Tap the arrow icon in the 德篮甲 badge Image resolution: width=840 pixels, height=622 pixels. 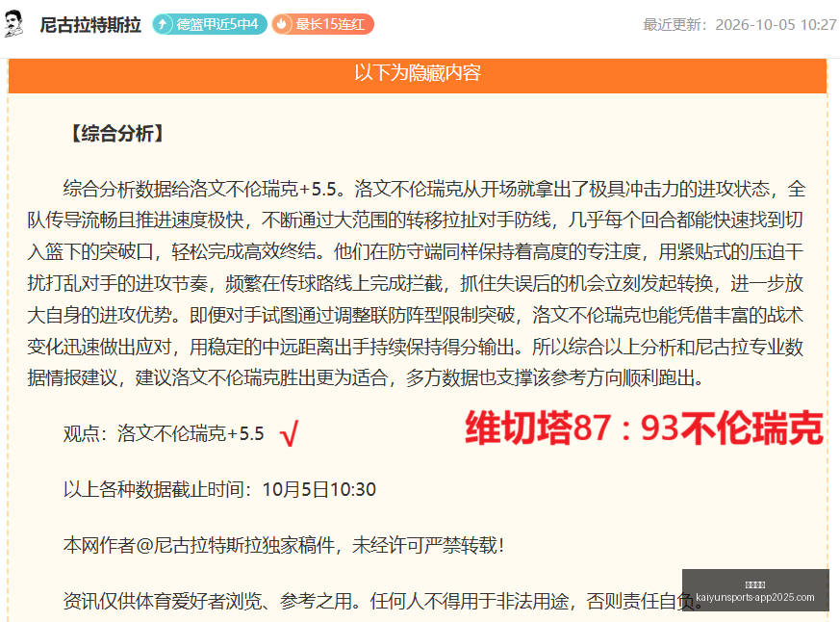pyautogui.click(x=163, y=24)
